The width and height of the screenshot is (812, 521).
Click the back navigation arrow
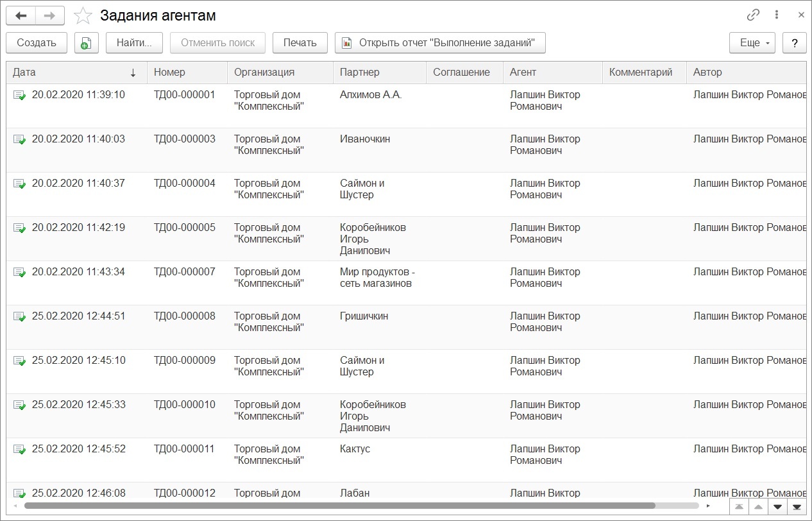point(21,15)
